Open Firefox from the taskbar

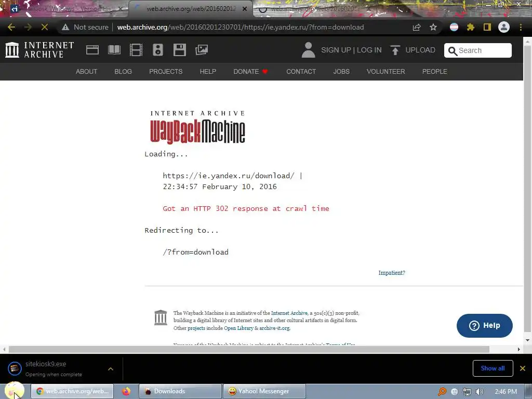[126, 391]
